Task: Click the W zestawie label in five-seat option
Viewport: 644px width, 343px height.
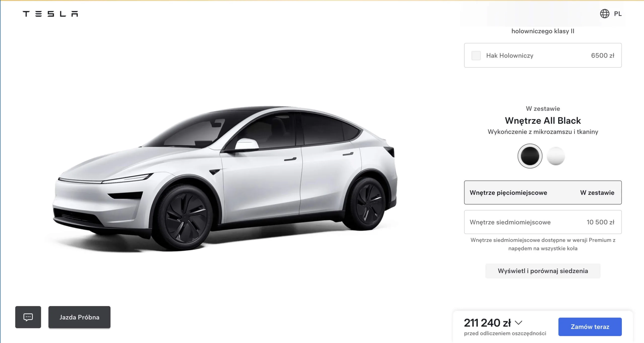Action: [597, 193]
